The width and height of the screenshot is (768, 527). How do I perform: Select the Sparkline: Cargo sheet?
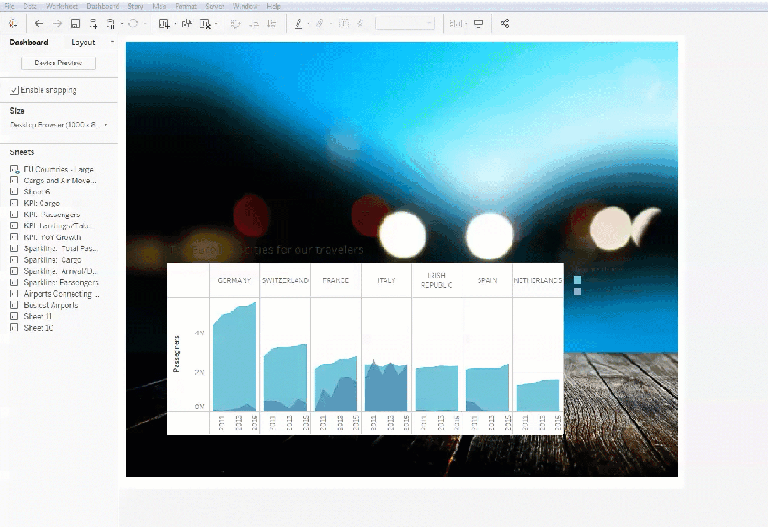(x=46, y=260)
